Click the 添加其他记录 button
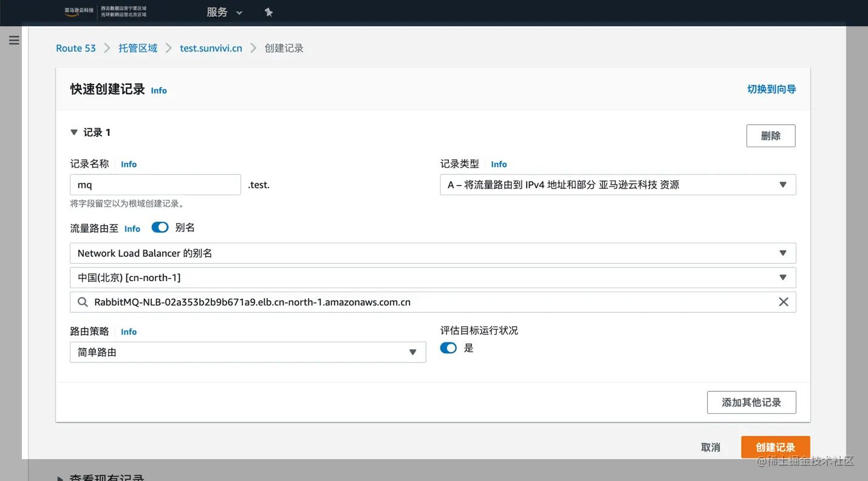 click(751, 402)
